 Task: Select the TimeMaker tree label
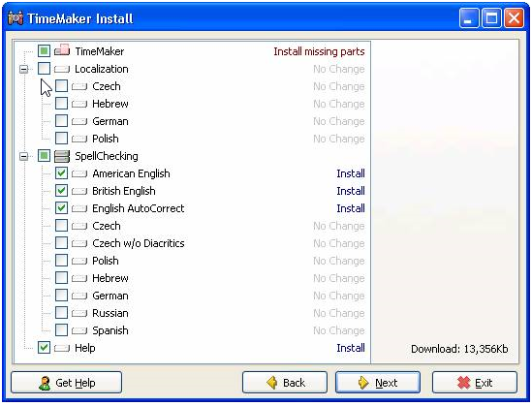100,51
